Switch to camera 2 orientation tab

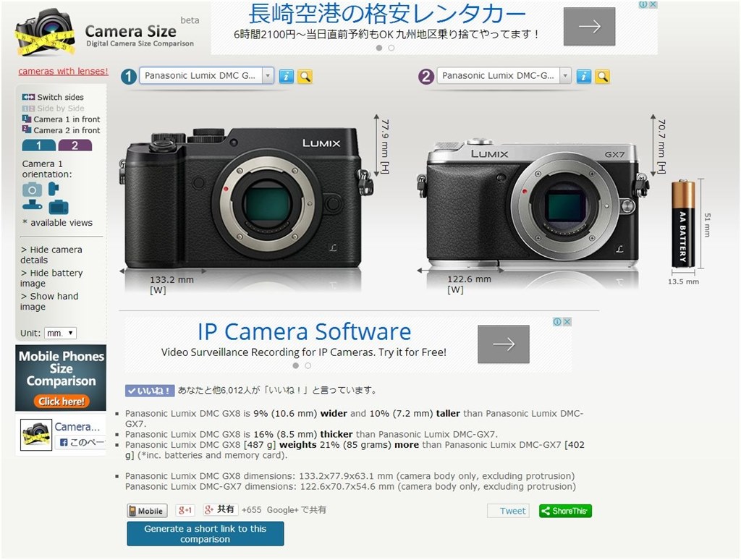[x=75, y=145]
